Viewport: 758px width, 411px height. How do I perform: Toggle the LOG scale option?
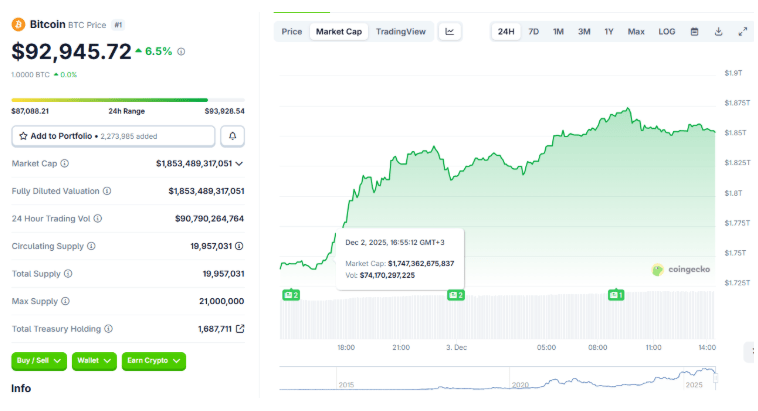point(666,32)
